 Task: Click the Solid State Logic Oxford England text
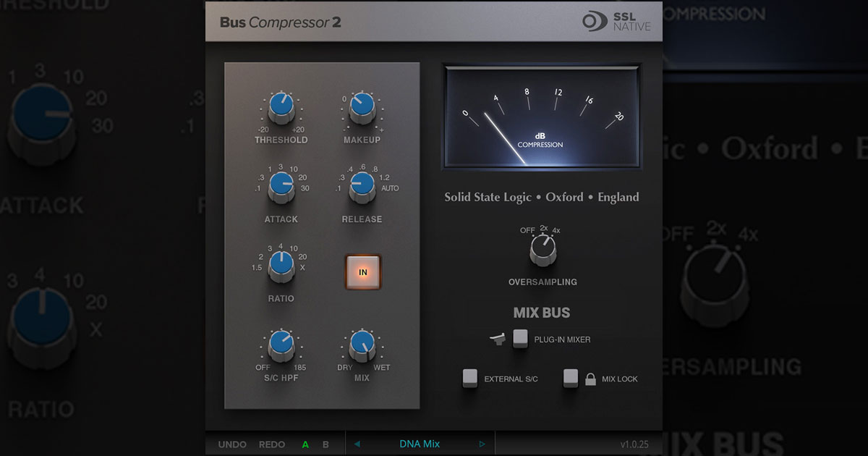tap(542, 197)
